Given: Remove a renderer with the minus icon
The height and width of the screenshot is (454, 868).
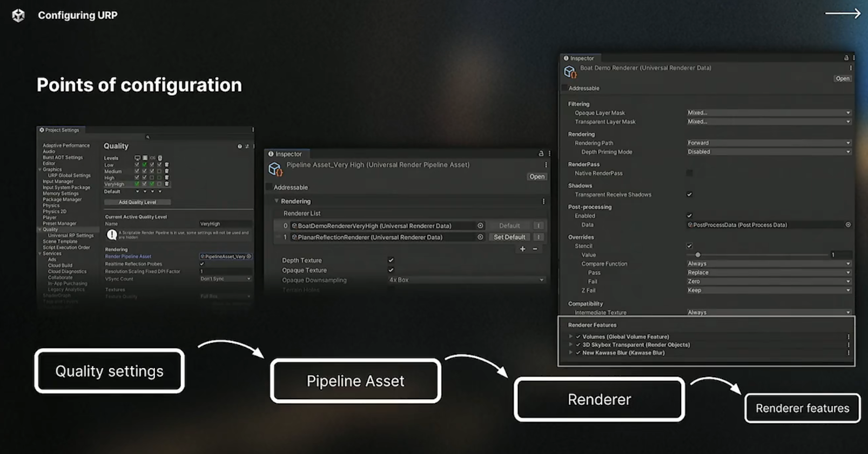Looking at the screenshot, I should pyautogui.click(x=535, y=249).
